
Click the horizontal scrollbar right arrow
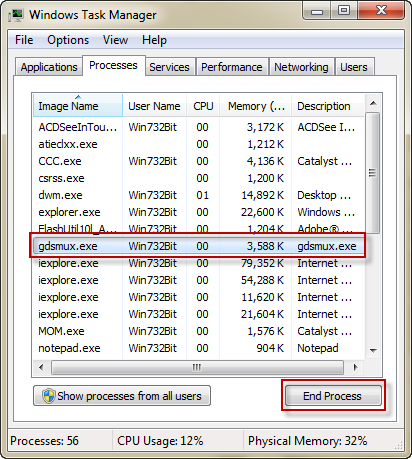click(x=356, y=368)
